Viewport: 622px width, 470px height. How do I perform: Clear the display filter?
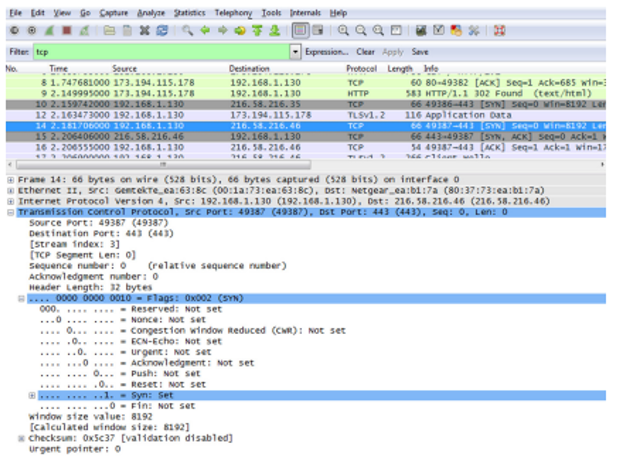(x=365, y=51)
